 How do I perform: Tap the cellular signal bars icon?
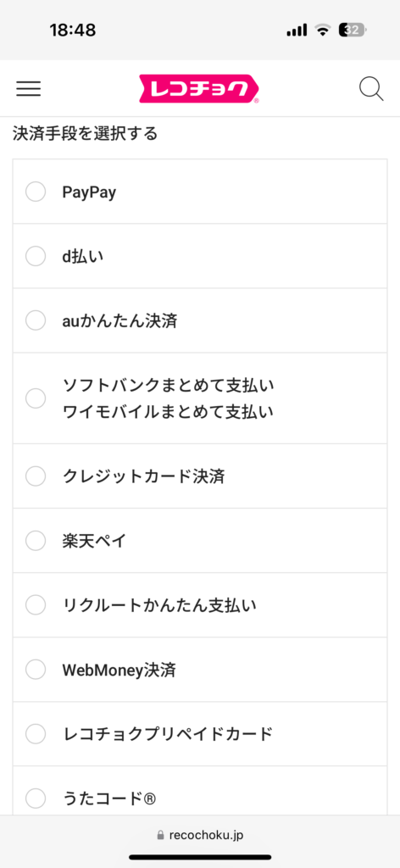click(x=297, y=31)
